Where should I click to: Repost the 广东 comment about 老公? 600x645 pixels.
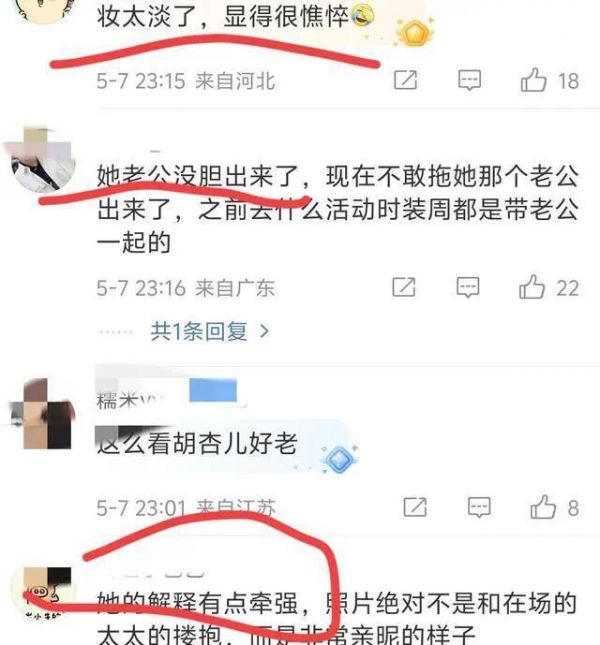point(404,287)
